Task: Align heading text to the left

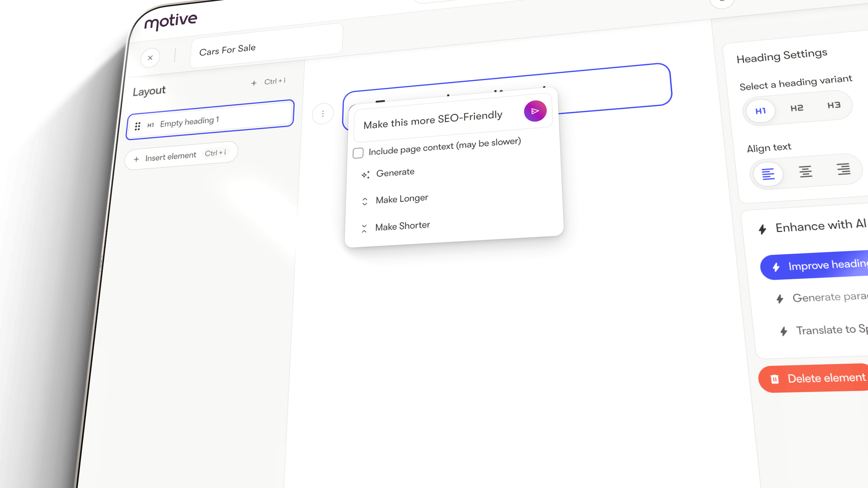Action: 768,174
